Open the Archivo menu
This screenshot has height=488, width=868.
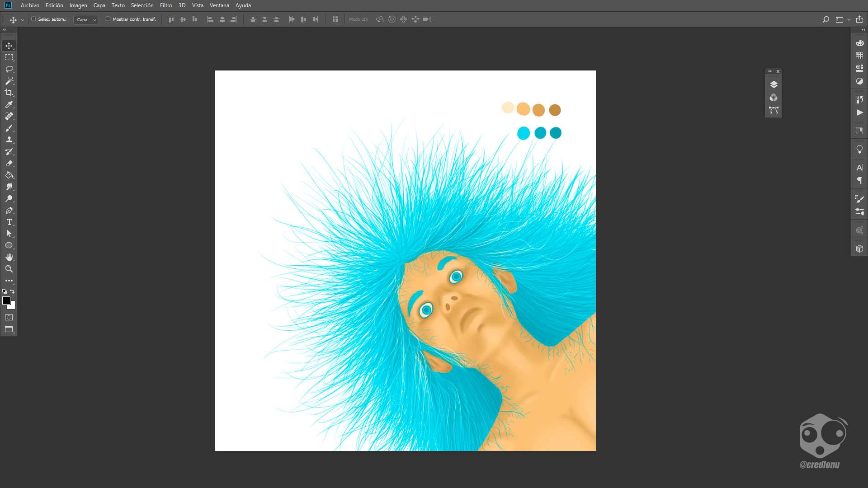point(30,5)
